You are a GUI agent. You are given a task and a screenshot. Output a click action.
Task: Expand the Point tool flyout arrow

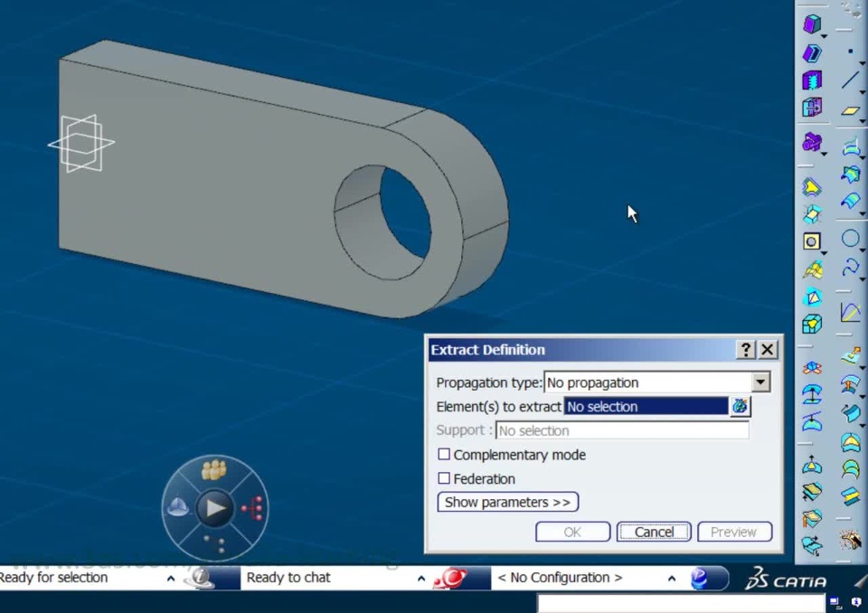(x=862, y=63)
